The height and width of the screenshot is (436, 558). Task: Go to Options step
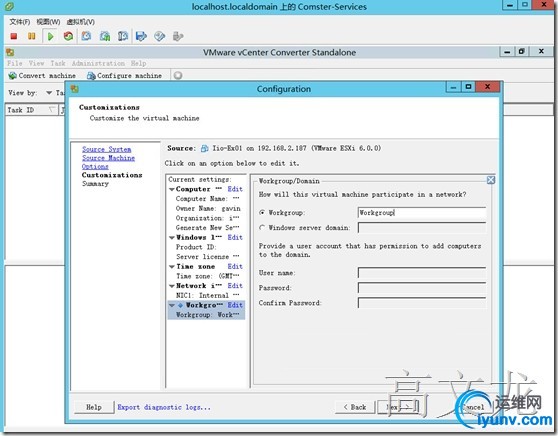[95, 167]
